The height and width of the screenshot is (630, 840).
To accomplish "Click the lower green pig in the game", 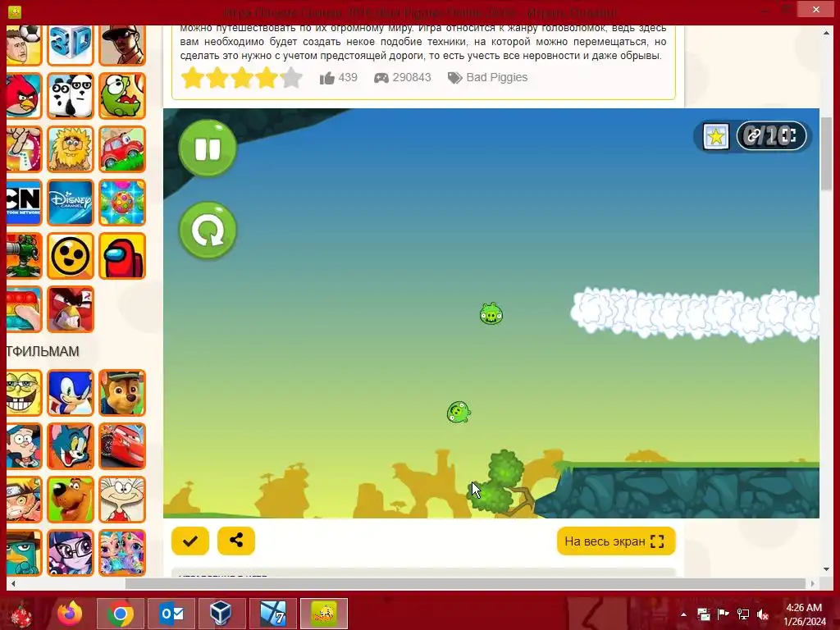I will click(x=459, y=413).
